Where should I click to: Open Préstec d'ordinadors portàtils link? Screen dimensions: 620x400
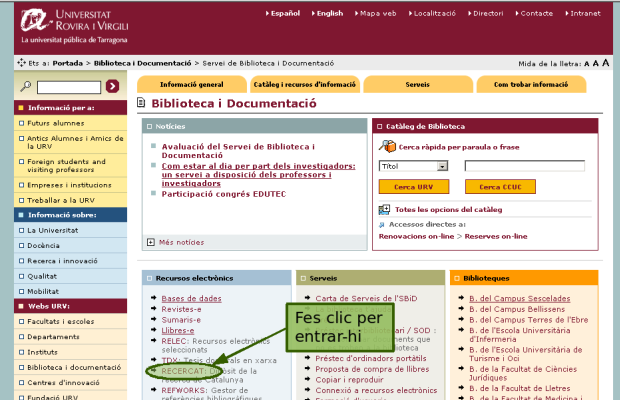(370, 358)
